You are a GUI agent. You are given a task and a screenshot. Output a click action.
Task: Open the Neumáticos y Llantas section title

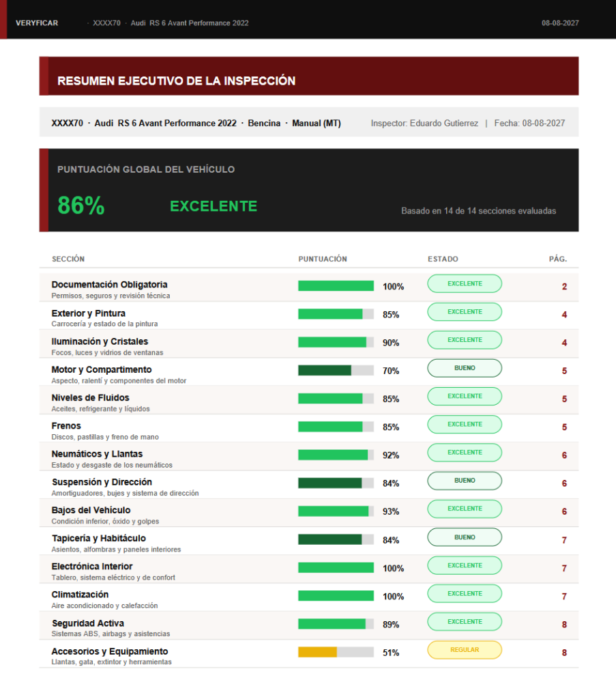[x=97, y=454]
